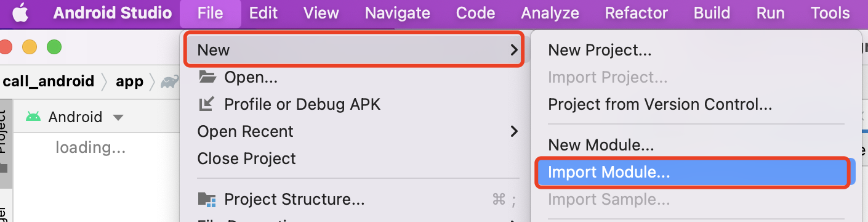
Task: Select Project from Version Control option
Action: pos(660,104)
